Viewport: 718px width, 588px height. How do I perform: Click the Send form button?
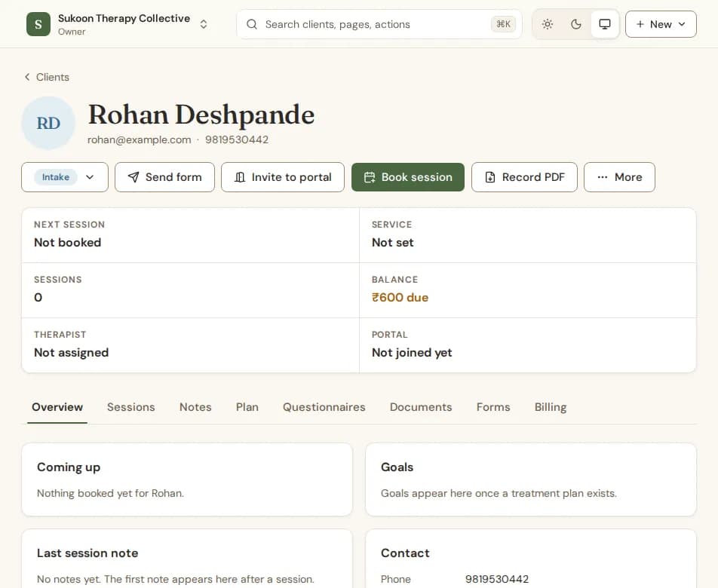(165, 177)
